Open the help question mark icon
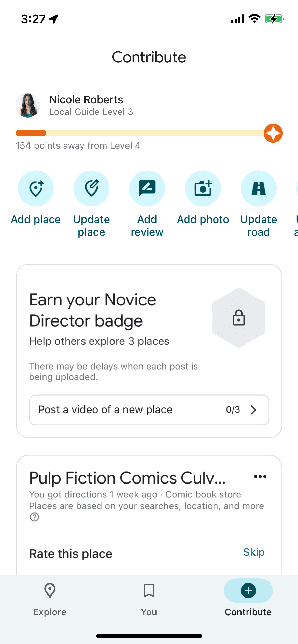The width and height of the screenshot is (298, 644). (34, 517)
